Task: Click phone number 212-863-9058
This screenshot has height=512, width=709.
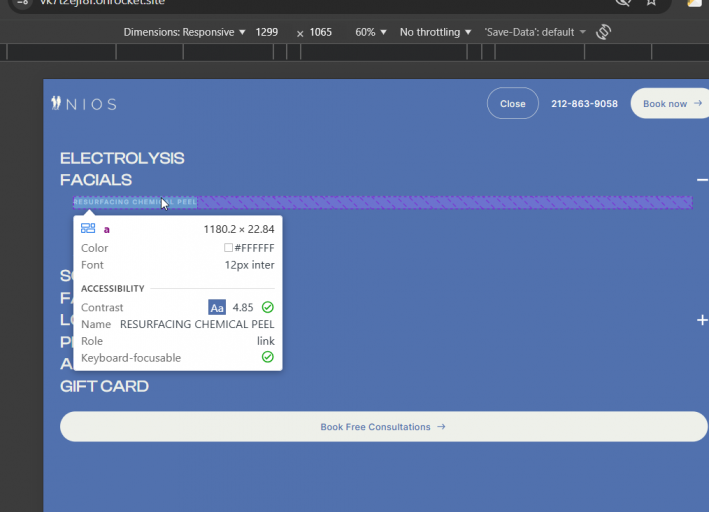Action: click(584, 104)
